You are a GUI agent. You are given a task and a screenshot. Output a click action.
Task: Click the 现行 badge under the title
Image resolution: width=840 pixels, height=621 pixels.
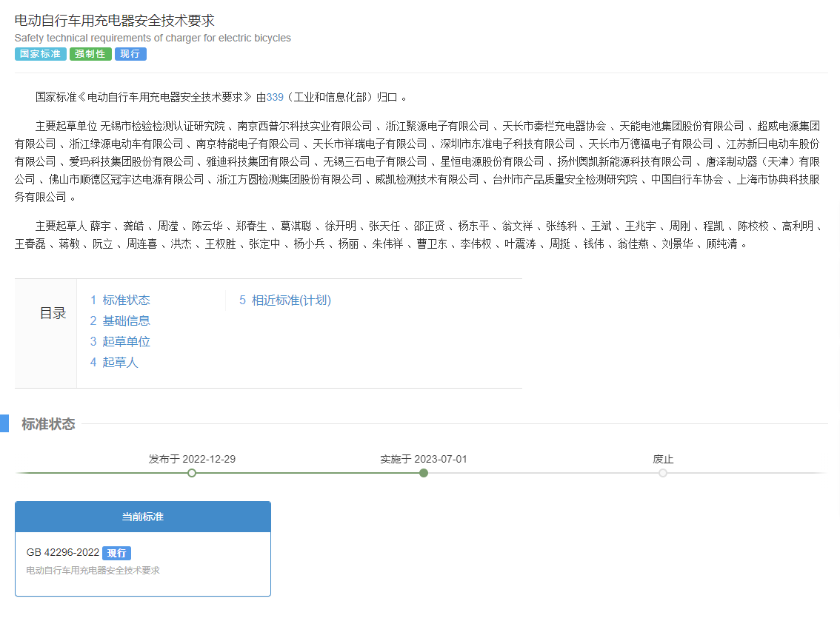point(130,54)
